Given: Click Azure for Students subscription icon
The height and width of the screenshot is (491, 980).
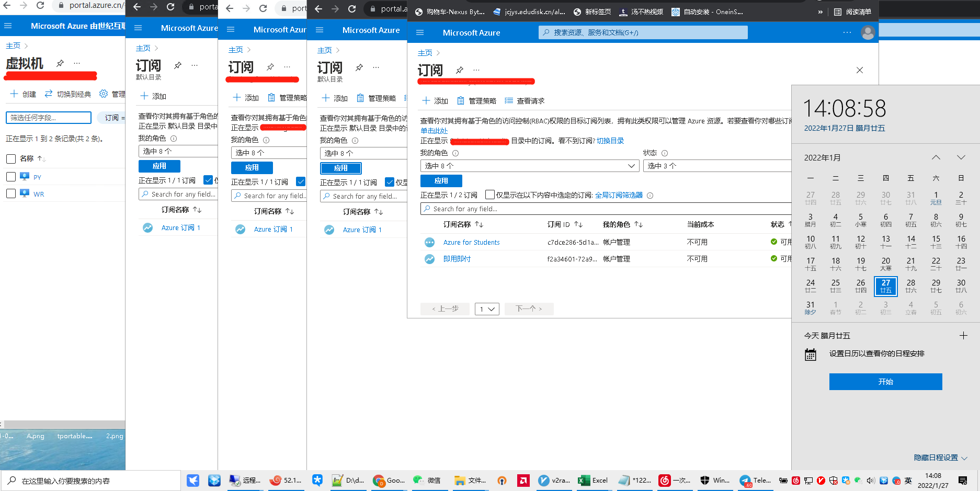Looking at the screenshot, I should coord(429,242).
